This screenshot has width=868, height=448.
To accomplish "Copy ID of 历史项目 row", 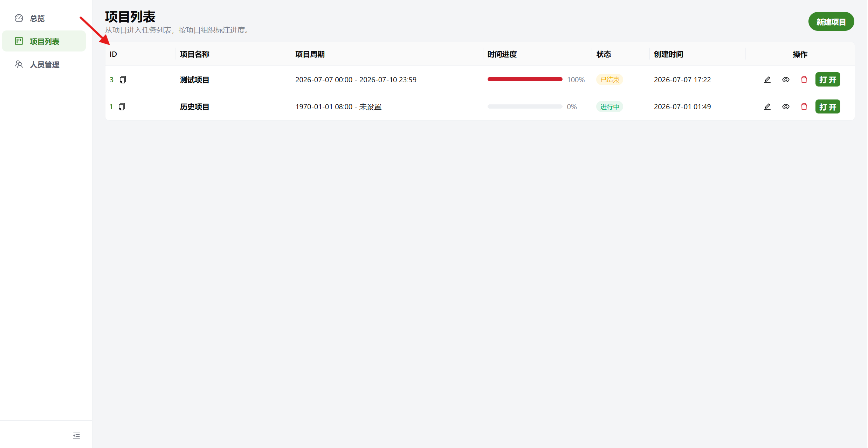I will [x=122, y=107].
